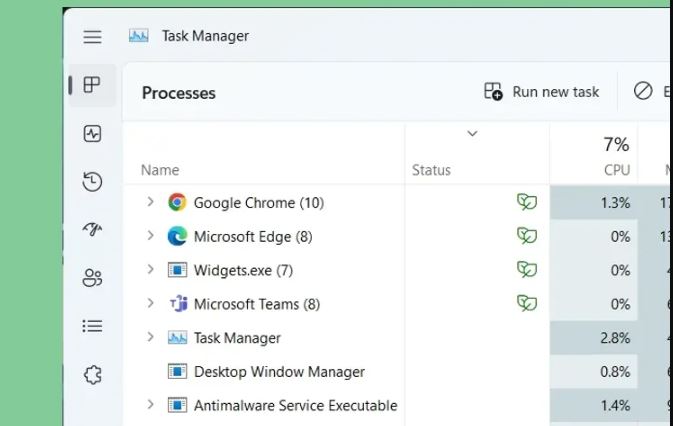Click the Widgets.exe process icon

[177, 270]
